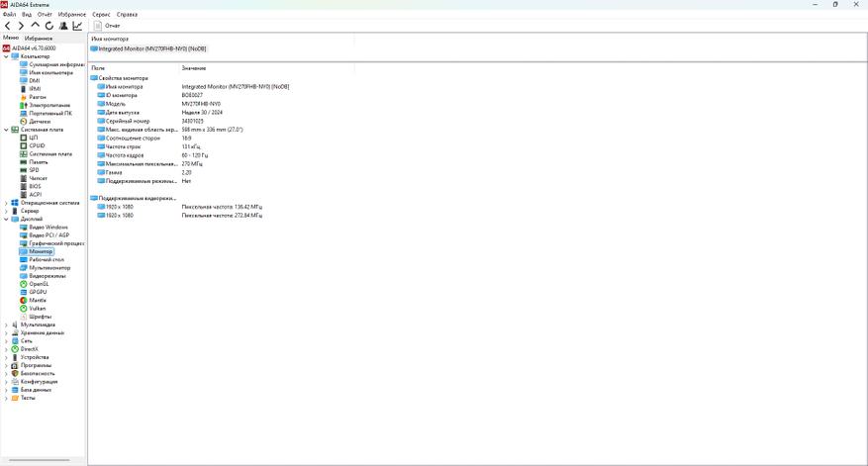
Task: Click the user icon in toolbar
Action: click(63, 26)
